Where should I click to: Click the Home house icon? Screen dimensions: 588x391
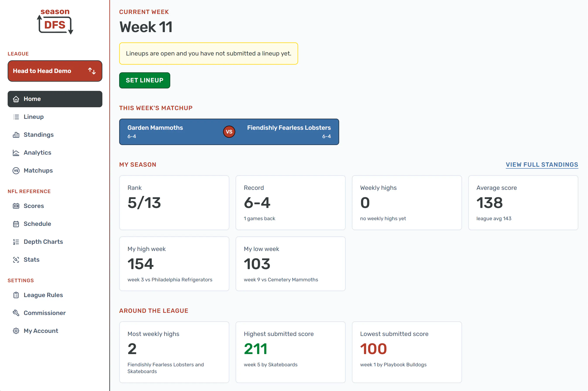tap(16, 99)
